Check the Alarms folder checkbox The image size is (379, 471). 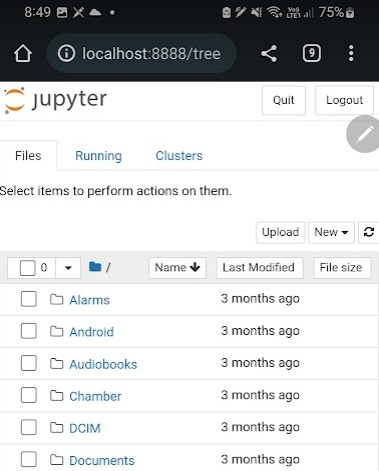point(29,299)
